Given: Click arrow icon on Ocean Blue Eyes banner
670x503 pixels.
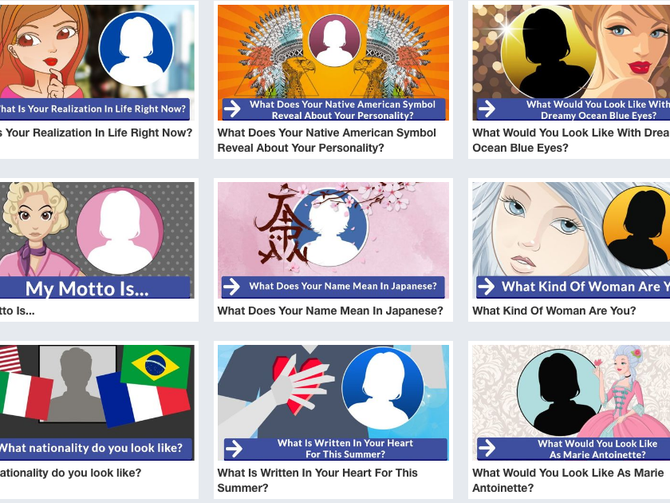Looking at the screenshot, I should [487, 109].
